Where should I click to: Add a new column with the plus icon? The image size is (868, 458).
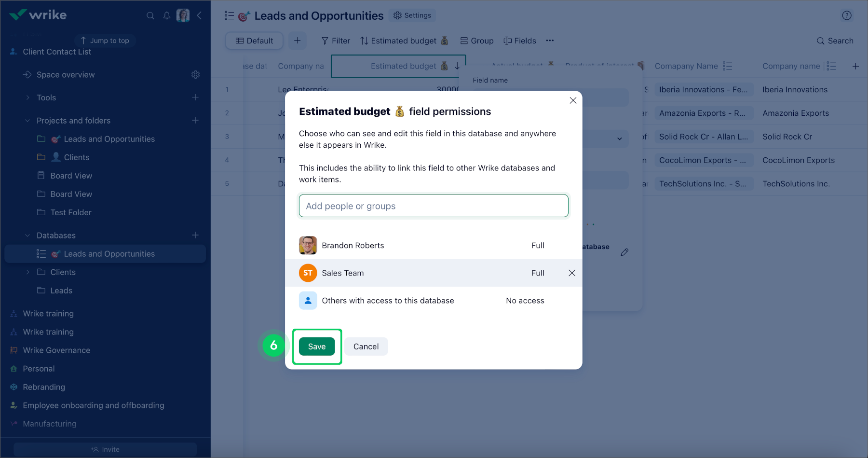855,66
